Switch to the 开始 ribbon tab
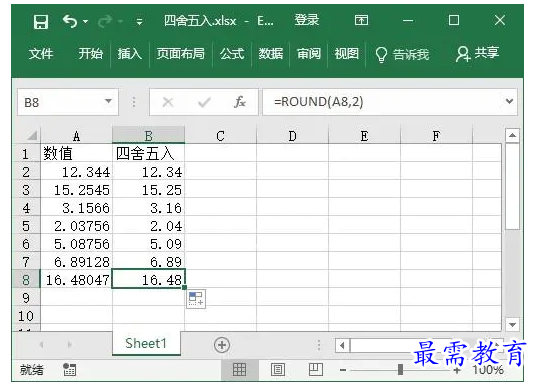Viewport: 535px width, 385px height. pos(90,54)
